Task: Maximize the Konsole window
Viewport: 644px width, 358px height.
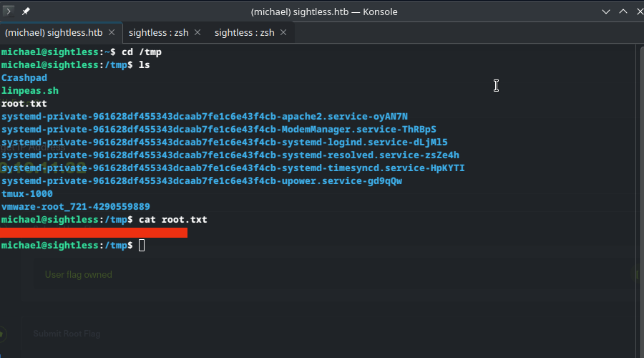Action: pos(623,11)
